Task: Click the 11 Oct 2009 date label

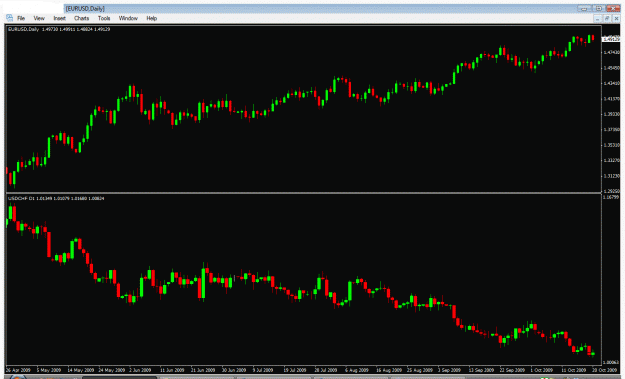Action: [574, 370]
